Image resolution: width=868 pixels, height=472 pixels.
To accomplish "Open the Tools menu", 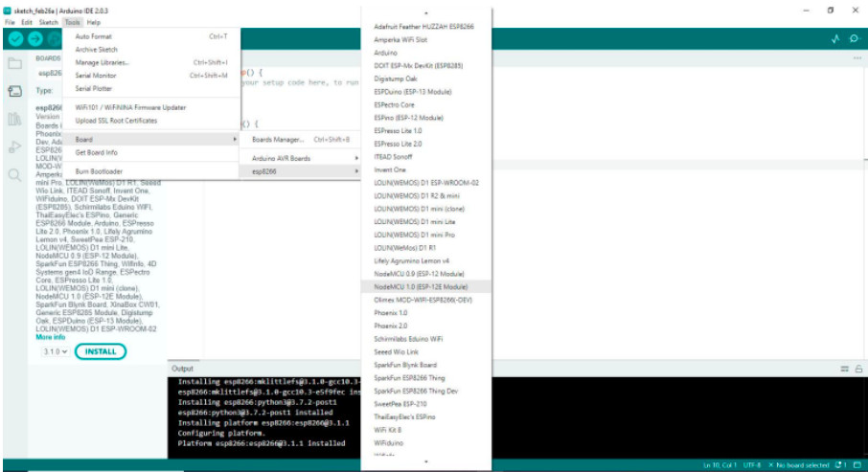I will pos(72,23).
